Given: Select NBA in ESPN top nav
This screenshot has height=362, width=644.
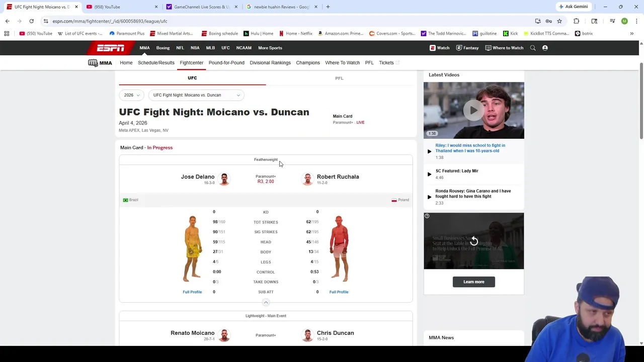Looking at the screenshot, I should coord(195,48).
